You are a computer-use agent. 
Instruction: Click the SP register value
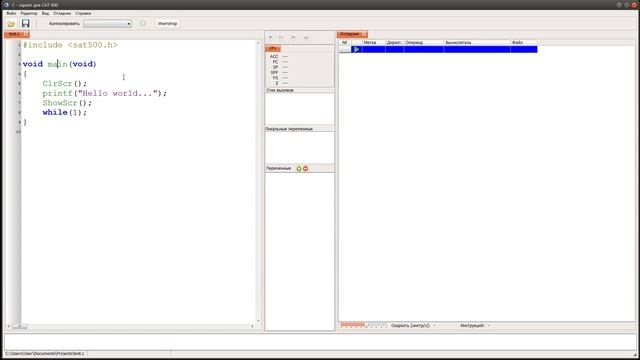[x=285, y=67]
